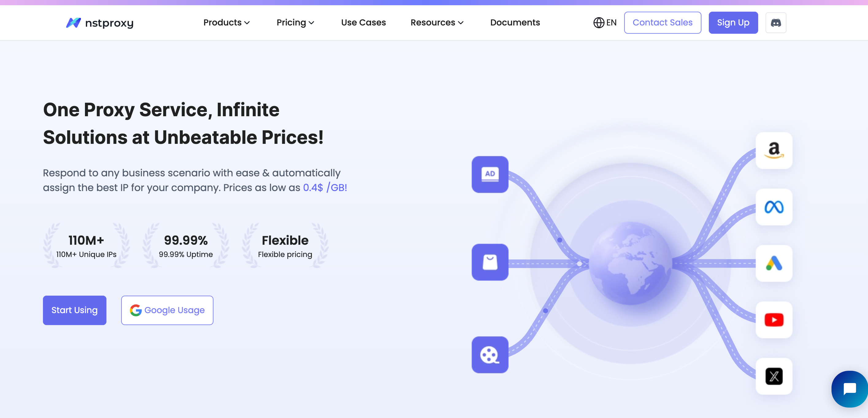This screenshot has height=418, width=868.
Task: Click the nstproxy logo icon
Action: [73, 23]
